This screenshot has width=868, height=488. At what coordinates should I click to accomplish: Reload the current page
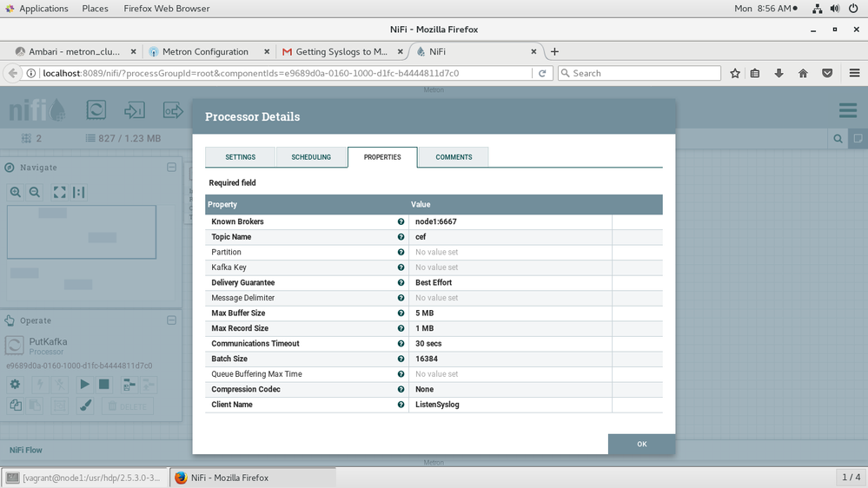click(x=542, y=73)
